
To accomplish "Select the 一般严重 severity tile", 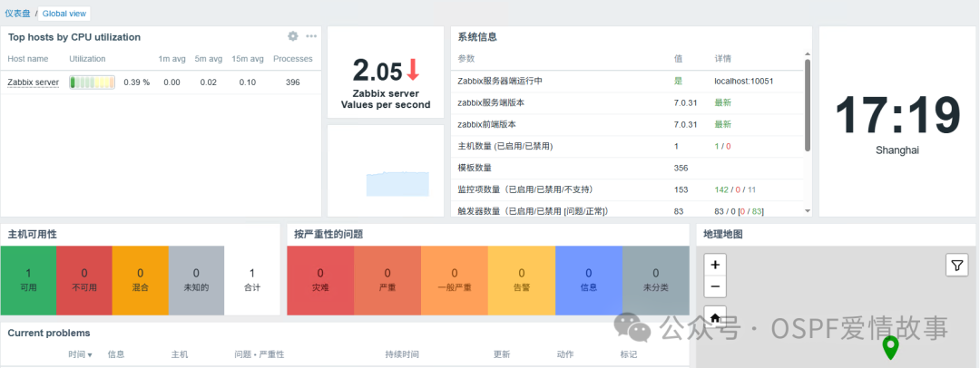I will 455,280.
